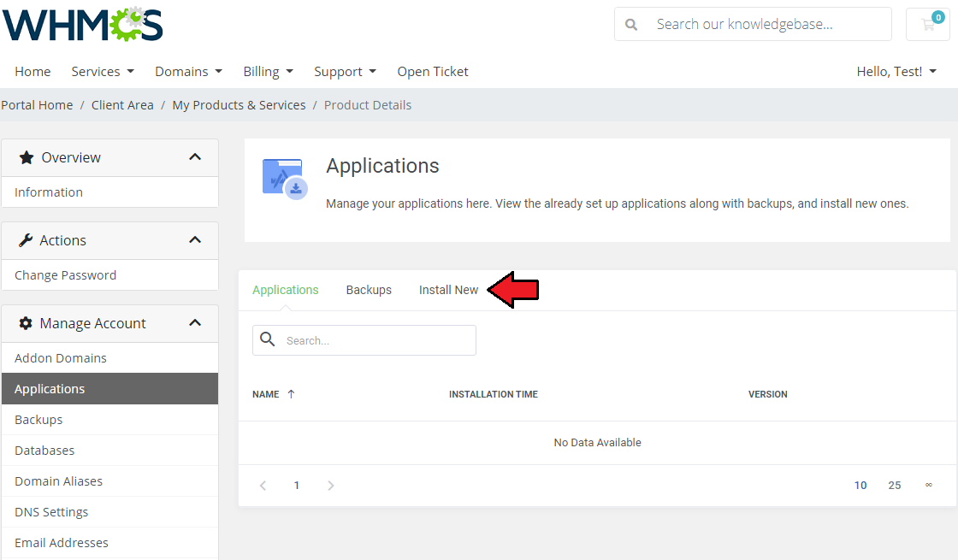Click INSTALLATION TIME column header
Viewport: 958px width, 560px height.
[493, 394]
